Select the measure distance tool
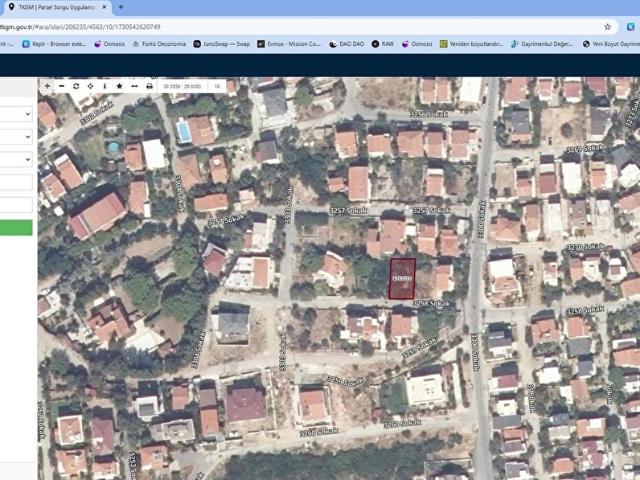This screenshot has height=480, width=640. (x=134, y=87)
